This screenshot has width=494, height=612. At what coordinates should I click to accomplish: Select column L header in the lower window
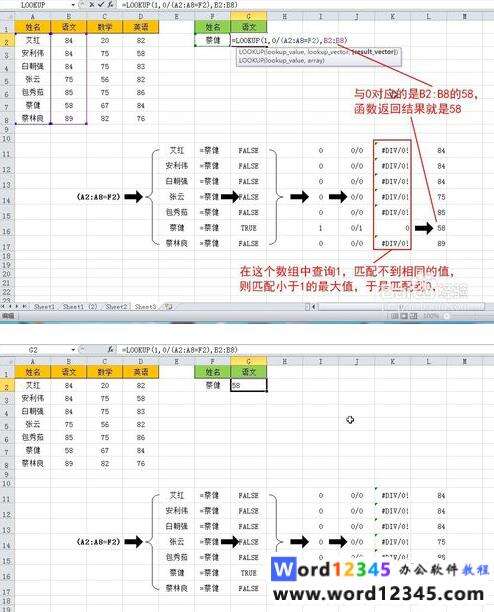point(428,362)
